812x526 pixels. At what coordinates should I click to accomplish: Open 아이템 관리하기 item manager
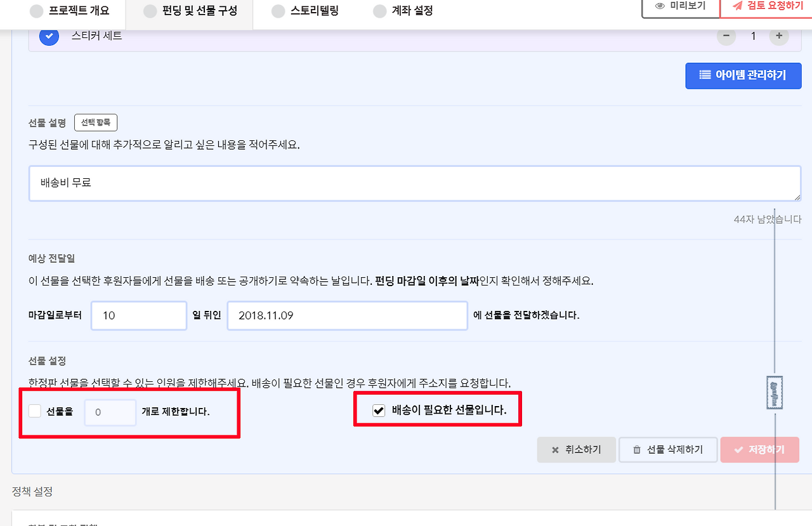[x=743, y=76]
